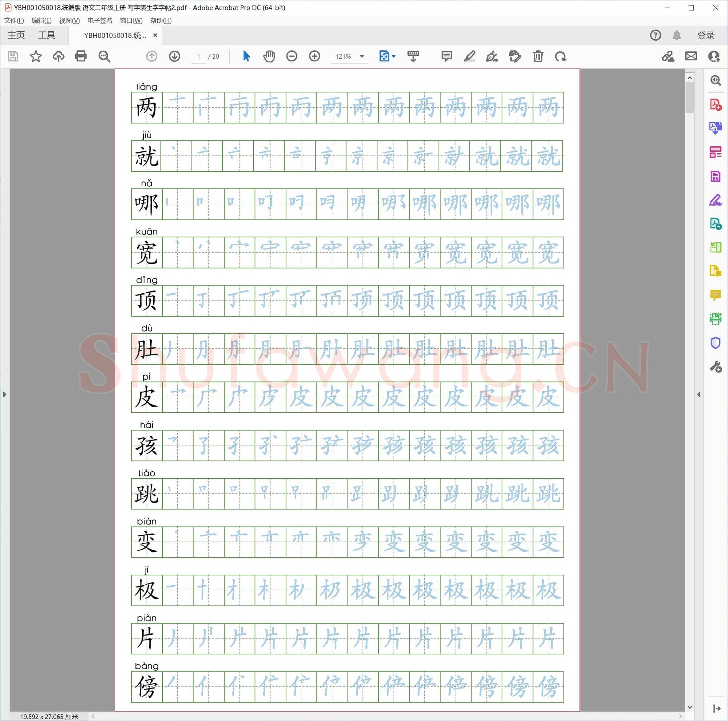Open the Protect tool (shield icon)

coord(716,342)
